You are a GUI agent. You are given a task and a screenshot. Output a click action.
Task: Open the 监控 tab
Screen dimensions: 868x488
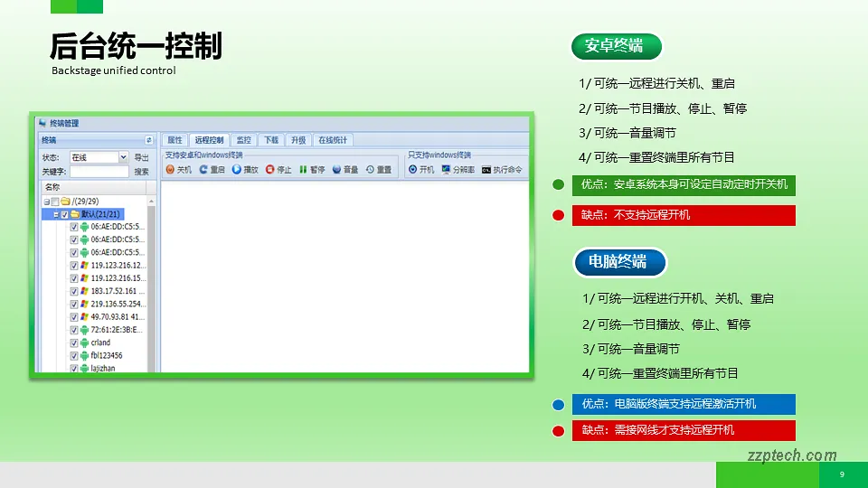243,140
